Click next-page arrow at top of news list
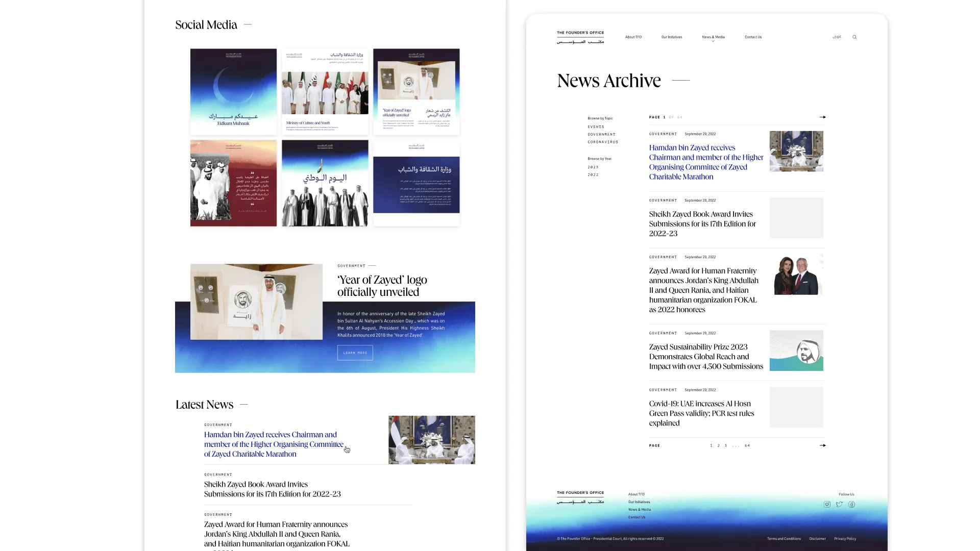This screenshot has width=980, height=551. (x=822, y=117)
